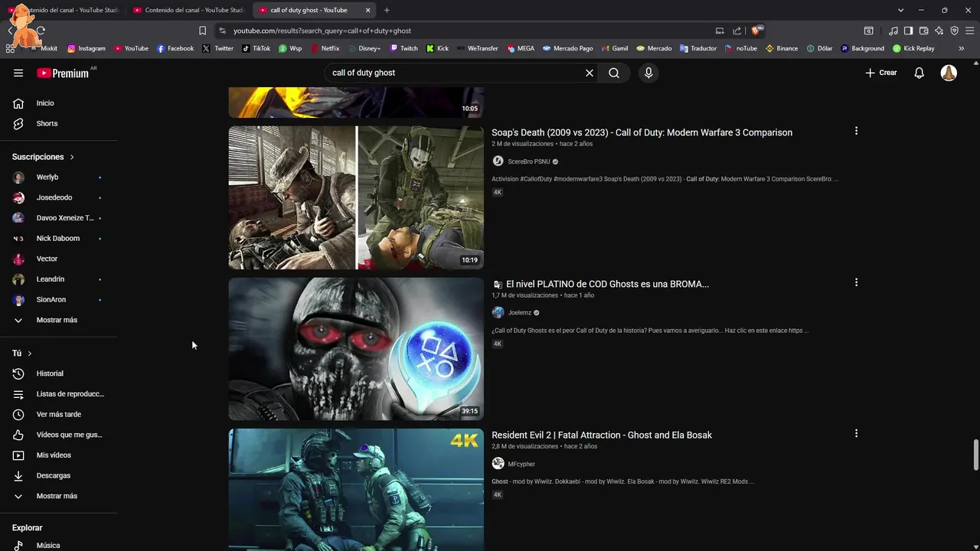Open Soap's Death comparison video thumbnail
This screenshot has width=980, height=551.
(x=356, y=197)
